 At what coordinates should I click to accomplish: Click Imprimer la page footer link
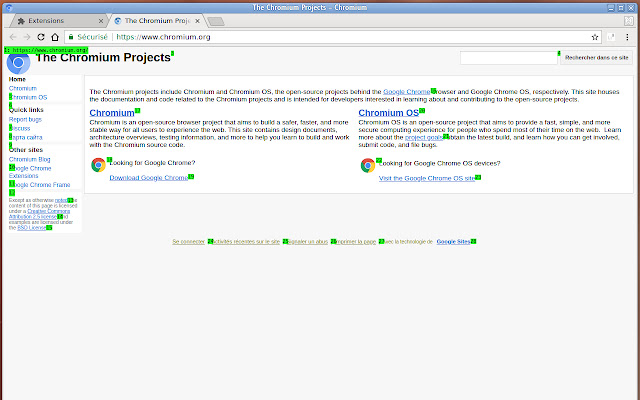pyautogui.click(x=353, y=242)
